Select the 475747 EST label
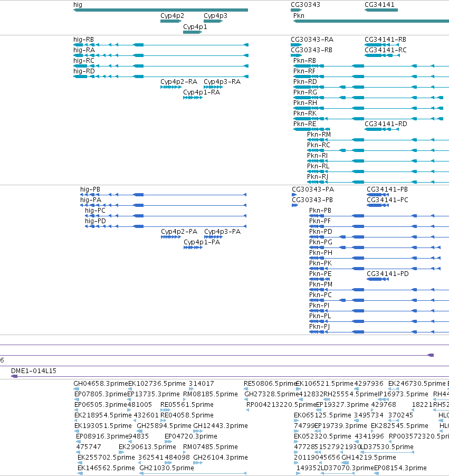449x476 pixels. pyautogui.click(x=88, y=447)
